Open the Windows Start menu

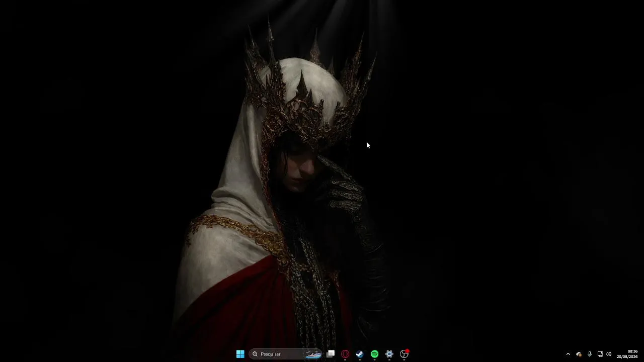240,354
